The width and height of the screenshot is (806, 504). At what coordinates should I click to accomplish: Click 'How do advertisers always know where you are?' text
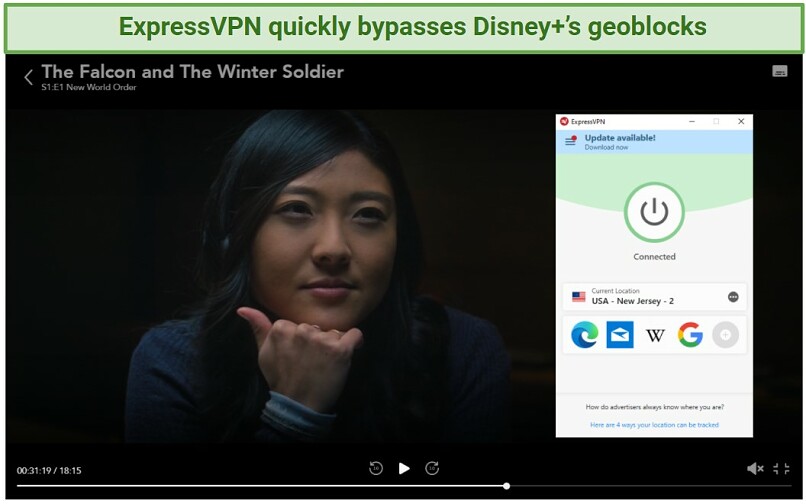654,407
